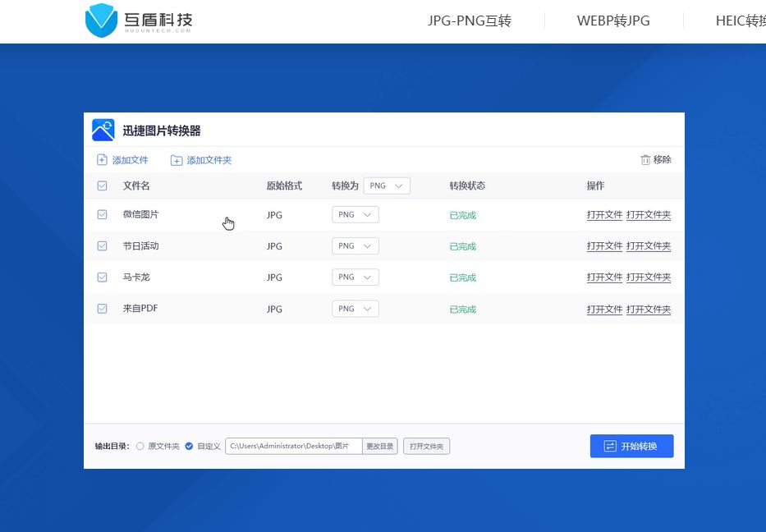This screenshot has height=532, width=766.
Task: Click the 来自PDF file name
Action: click(140, 308)
